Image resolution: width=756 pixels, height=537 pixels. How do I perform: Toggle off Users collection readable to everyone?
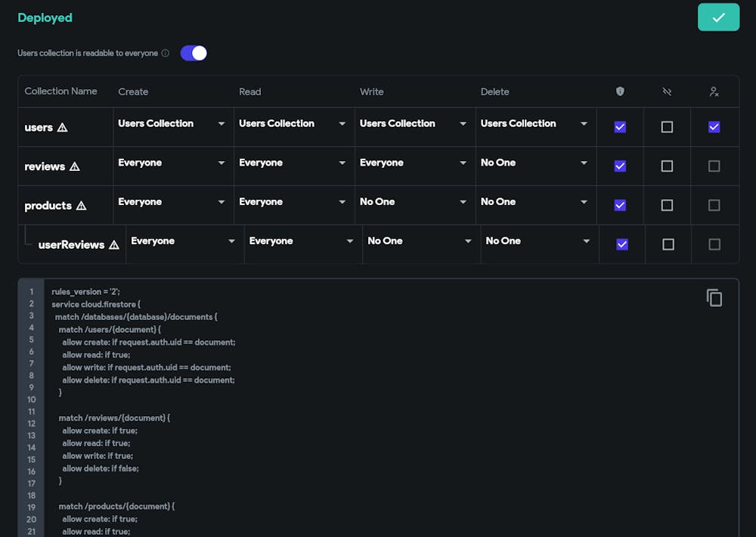[194, 53]
